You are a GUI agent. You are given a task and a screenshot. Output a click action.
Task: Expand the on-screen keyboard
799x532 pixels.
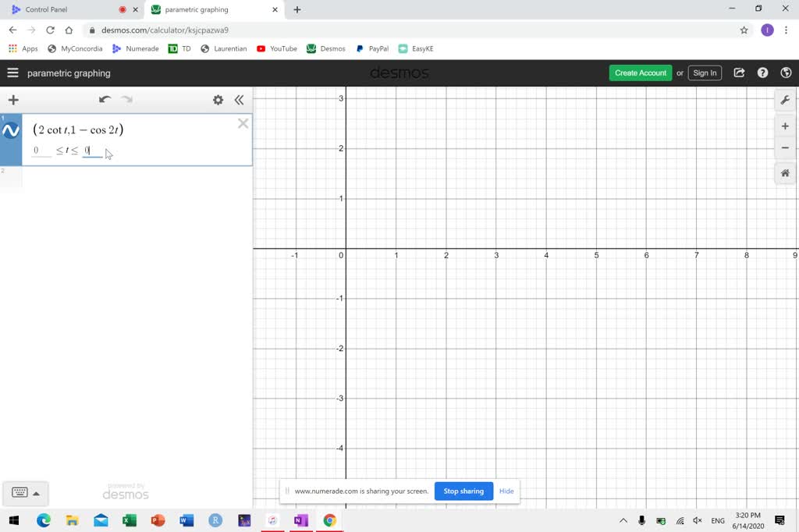click(26, 493)
